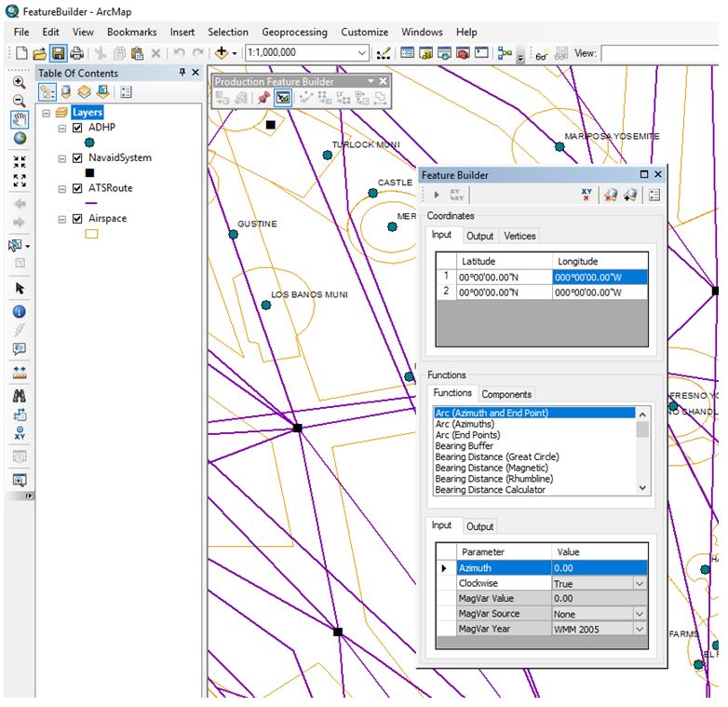
Task: Switch to the Vertices tab
Action: [x=519, y=237]
